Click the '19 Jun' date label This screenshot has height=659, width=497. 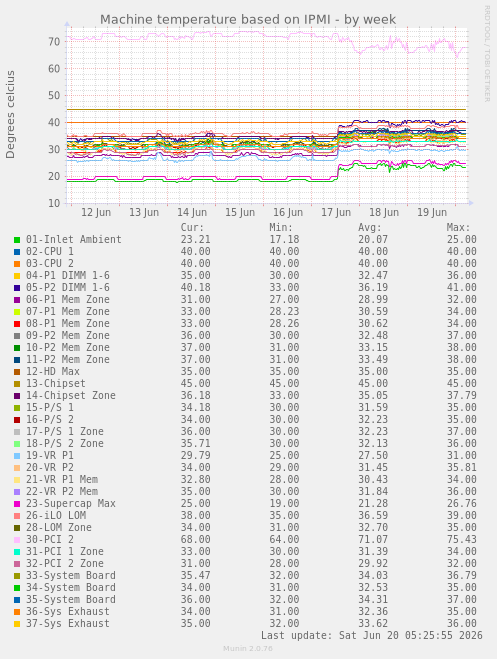[x=432, y=212]
